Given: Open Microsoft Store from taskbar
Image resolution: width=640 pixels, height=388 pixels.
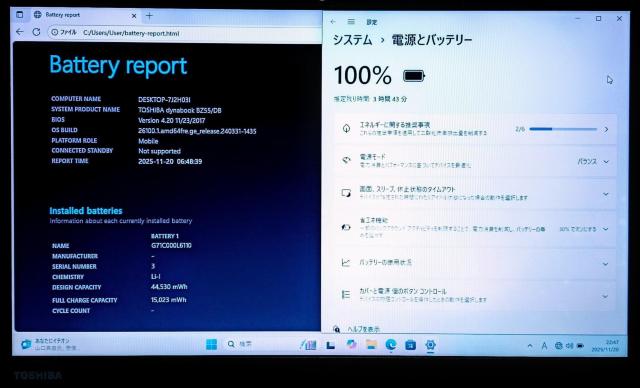Looking at the screenshot, I should (x=410, y=345).
